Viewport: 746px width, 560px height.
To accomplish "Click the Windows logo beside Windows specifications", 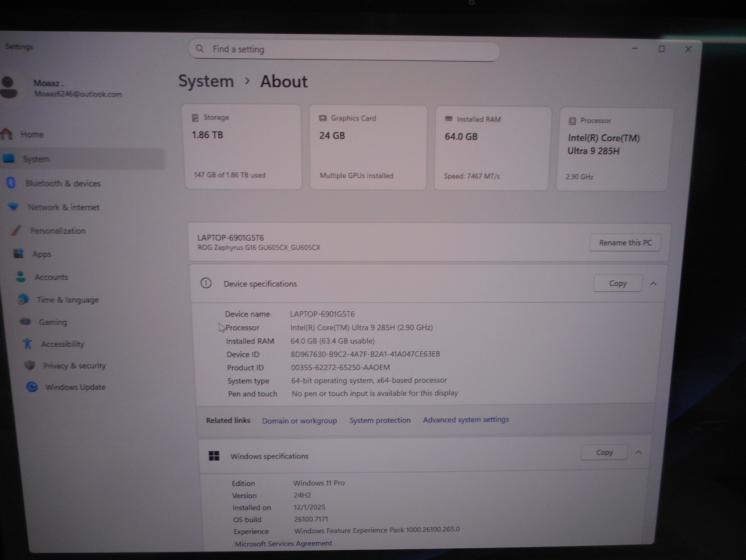I will click(214, 456).
